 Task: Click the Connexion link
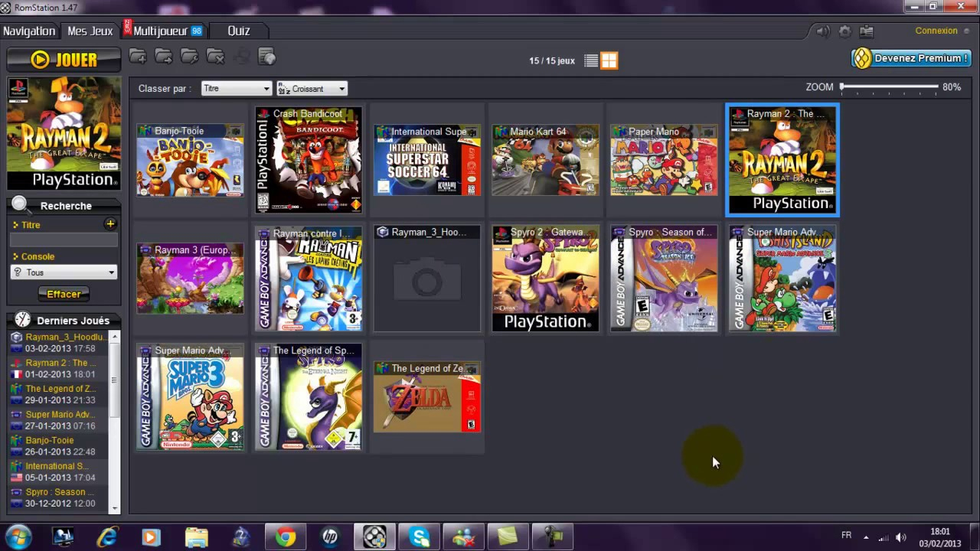(x=936, y=31)
